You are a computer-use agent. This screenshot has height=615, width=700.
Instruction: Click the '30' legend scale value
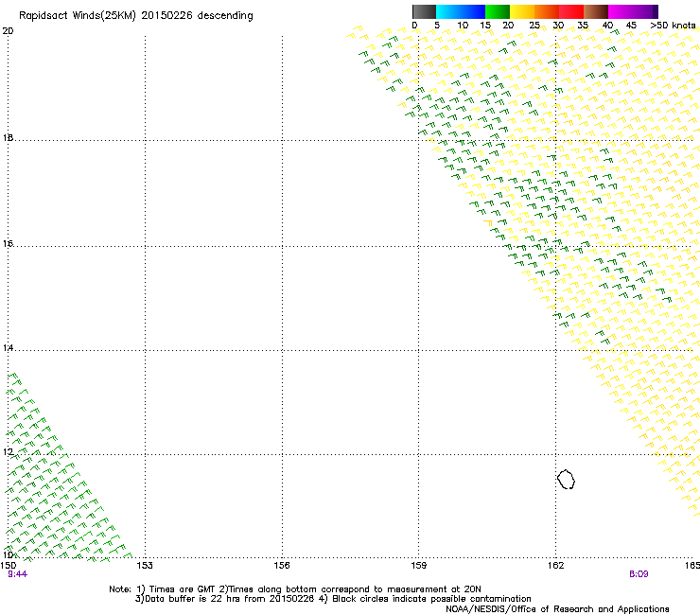[x=558, y=26]
